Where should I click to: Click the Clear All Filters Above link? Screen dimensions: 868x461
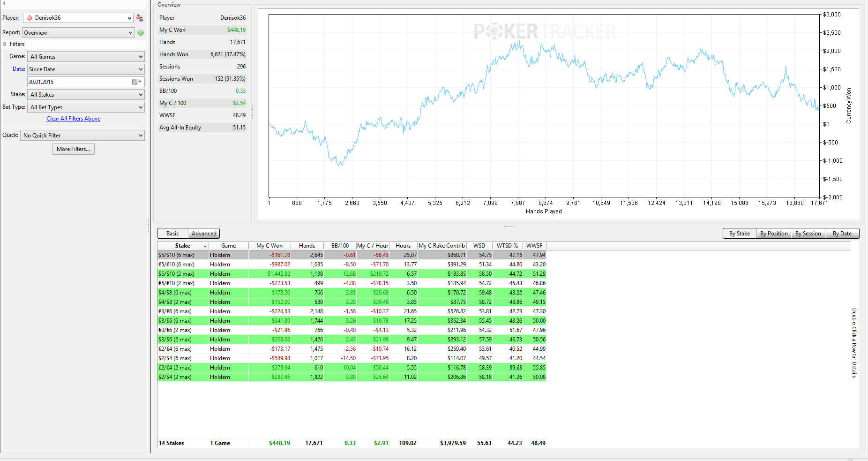click(x=74, y=119)
